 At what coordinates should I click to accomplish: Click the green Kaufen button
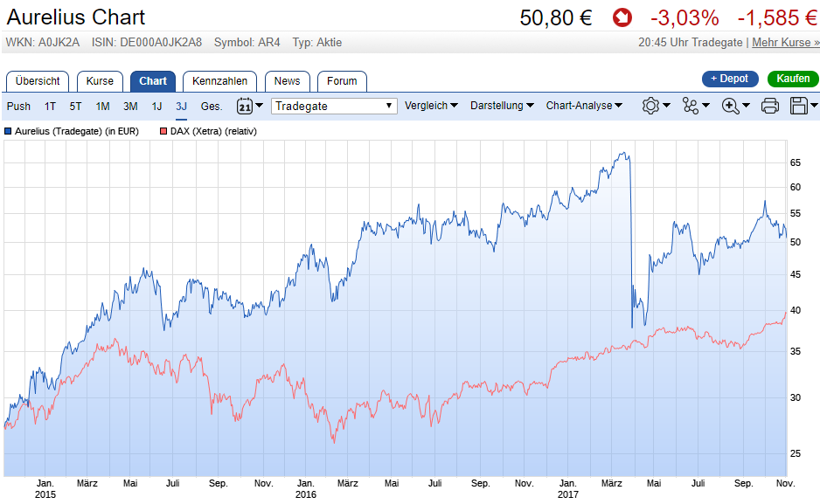pyautogui.click(x=793, y=79)
